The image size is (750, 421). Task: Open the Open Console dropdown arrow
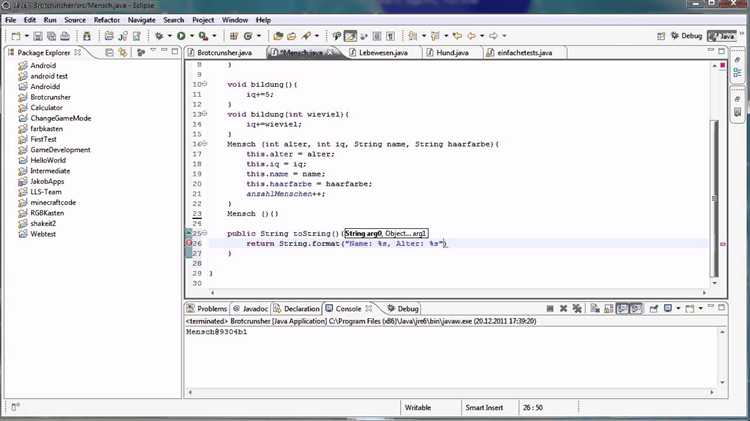(x=700, y=309)
